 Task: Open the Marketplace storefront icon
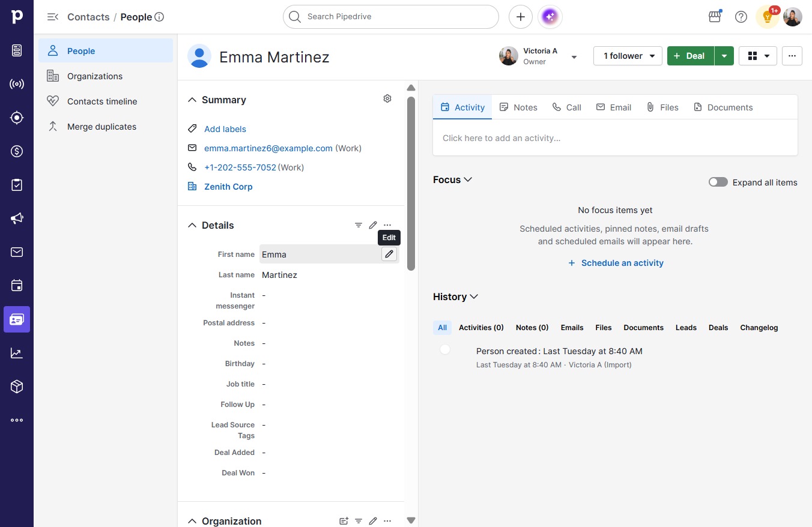coord(715,17)
